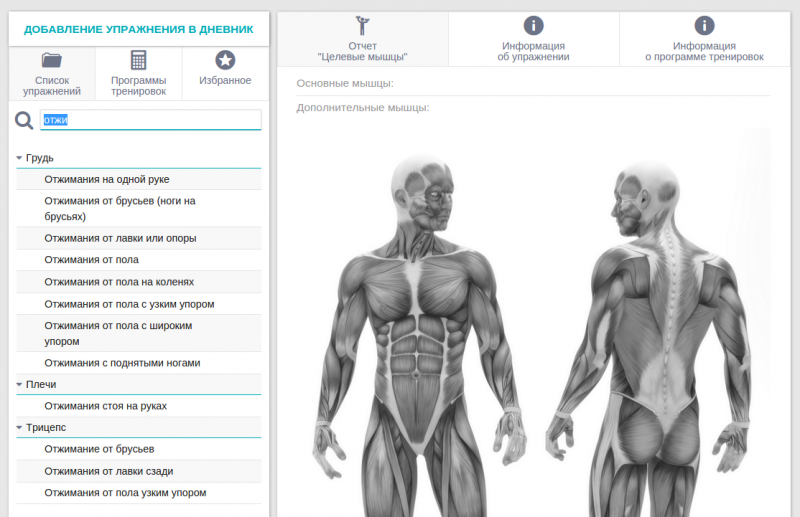Open the 'Список упражнений' tab
800x517 pixels.
[52, 74]
